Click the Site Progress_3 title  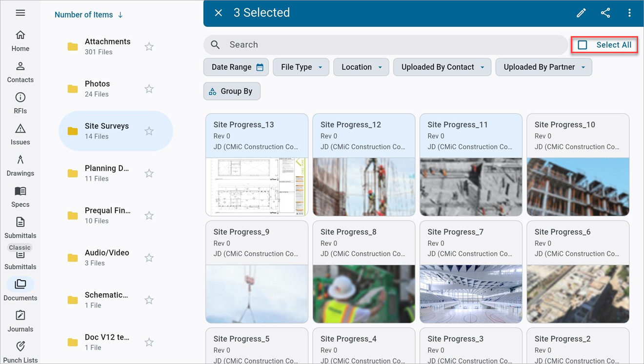[x=455, y=339]
